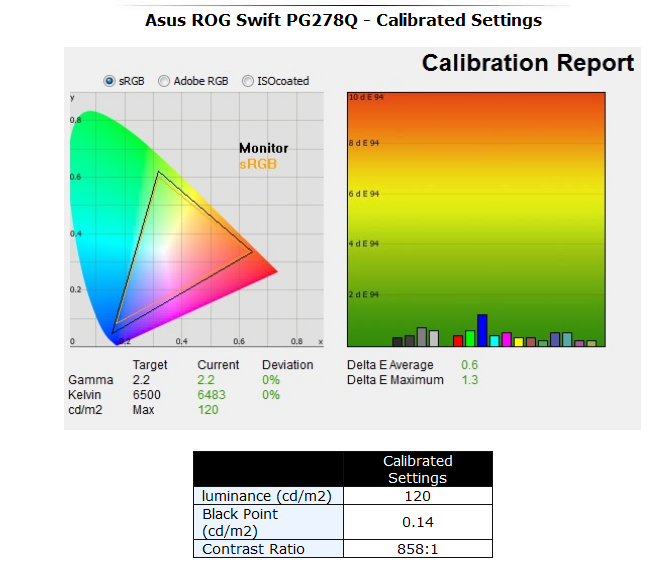Click the 'Kelvin' row label
This screenshot has width=667, height=566.
click(85, 395)
